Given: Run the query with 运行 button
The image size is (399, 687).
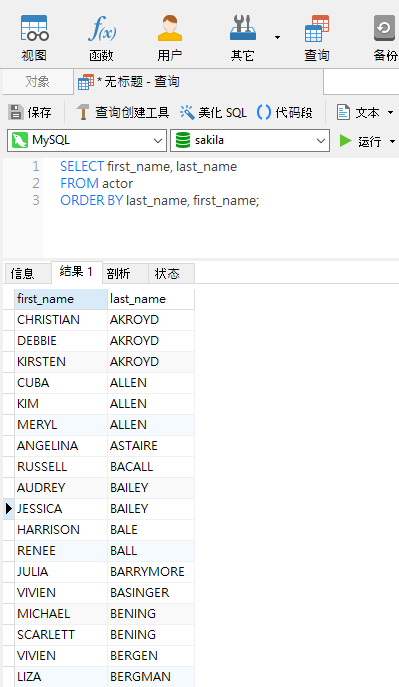Looking at the screenshot, I should [360, 141].
